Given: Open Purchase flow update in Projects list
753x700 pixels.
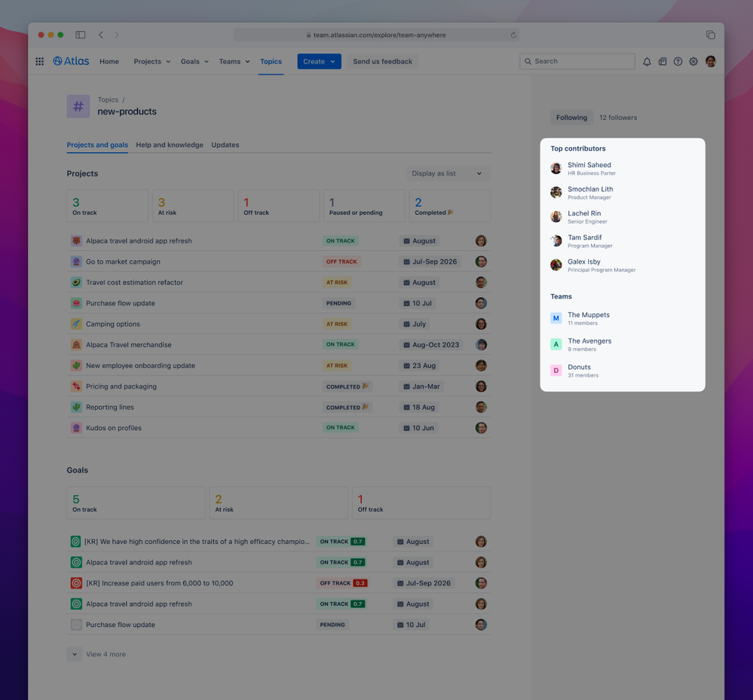Looking at the screenshot, I should point(121,304).
